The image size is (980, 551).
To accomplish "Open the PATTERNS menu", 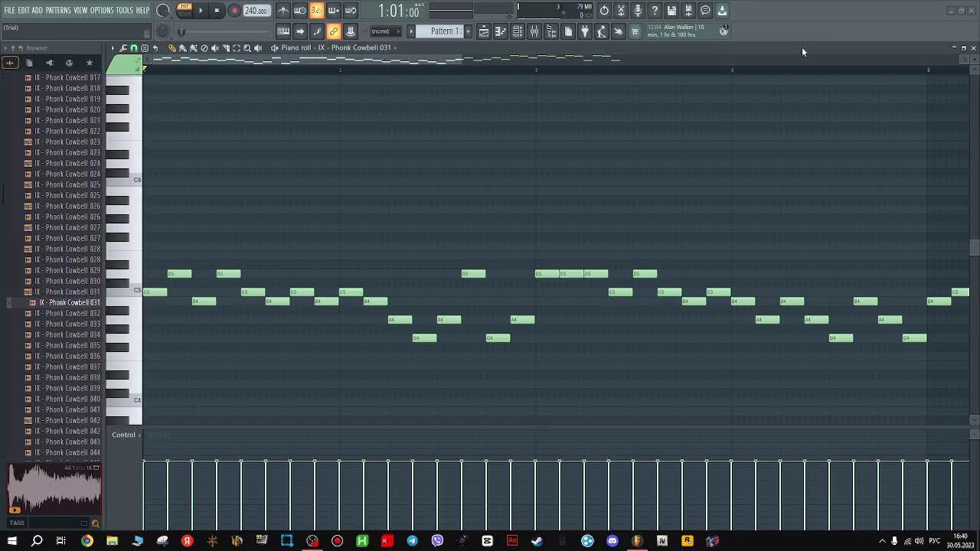I will [58, 11].
